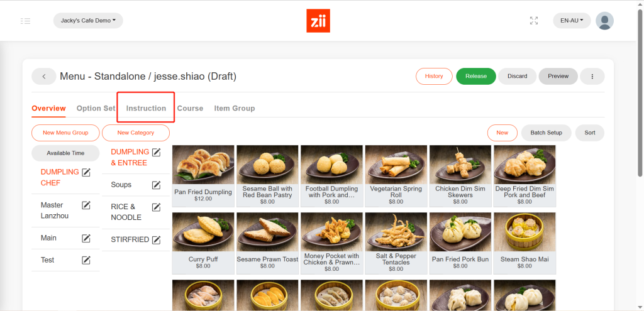Image resolution: width=644 pixels, height=311 pixels.
Task: Switch to the Instruction tab
Action: [146, 108]
